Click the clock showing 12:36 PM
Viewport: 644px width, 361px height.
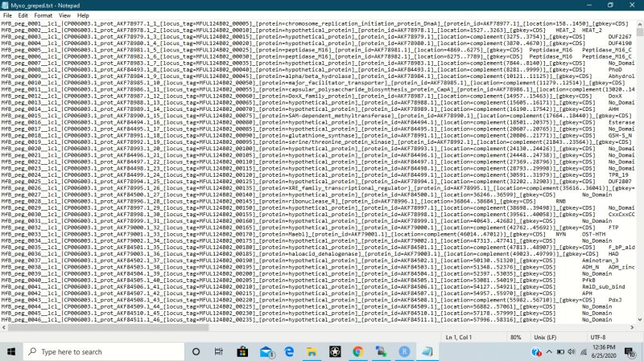(x=604, y=351)
